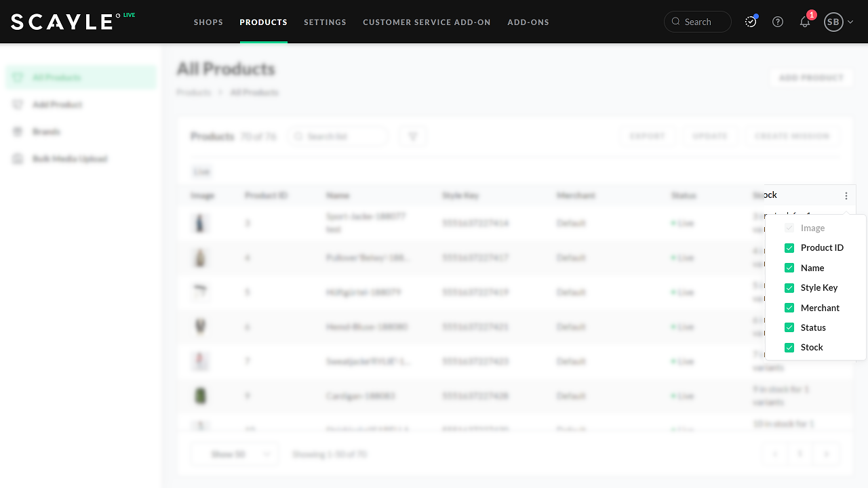The image size is (868, 488).
Task: Hide the Status column
Action: (x=789, y=327)
